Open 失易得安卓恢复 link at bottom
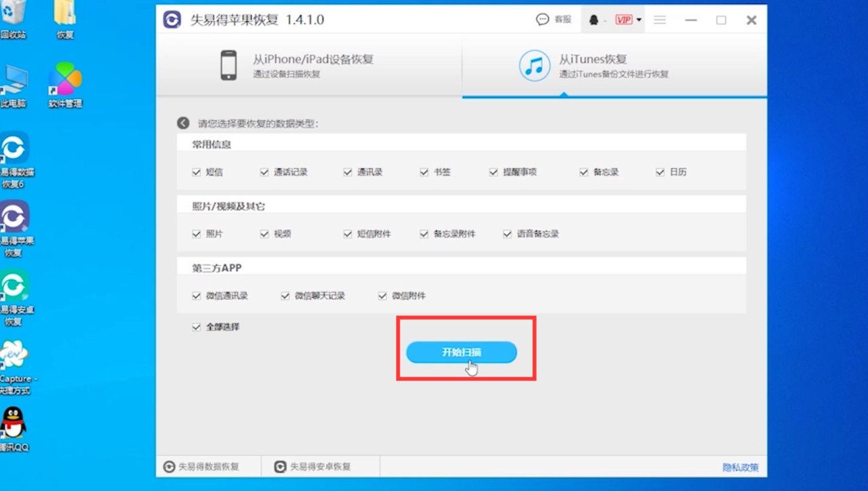This screenshot has height=491, width=868. 313,467
